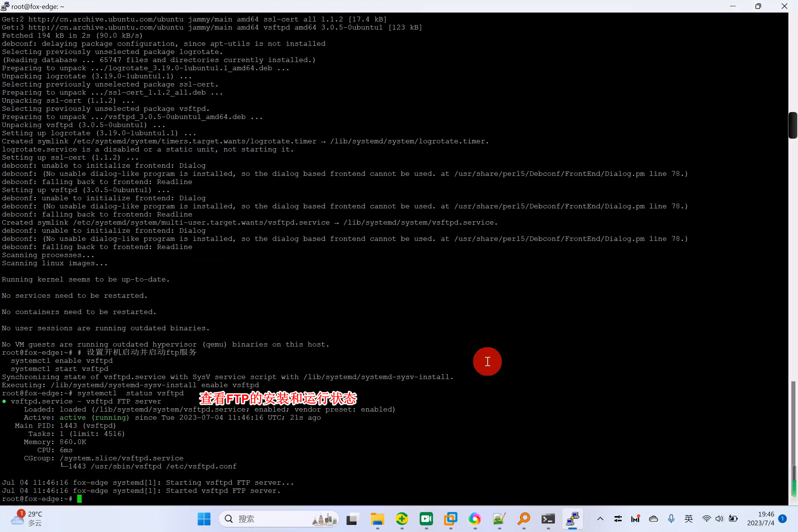Close the root@fox-edge PuTTY window
The height and width of the screenshot is (532, 798).
784,6
